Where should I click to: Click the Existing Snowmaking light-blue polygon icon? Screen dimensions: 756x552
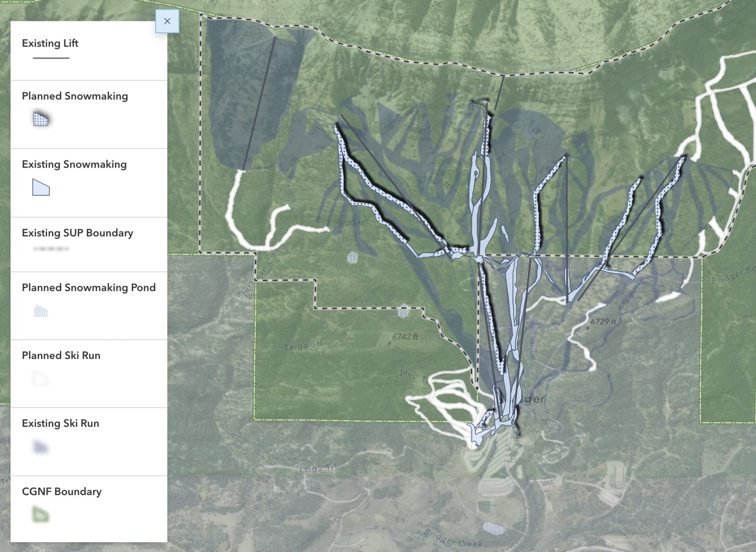coord(41,188)
